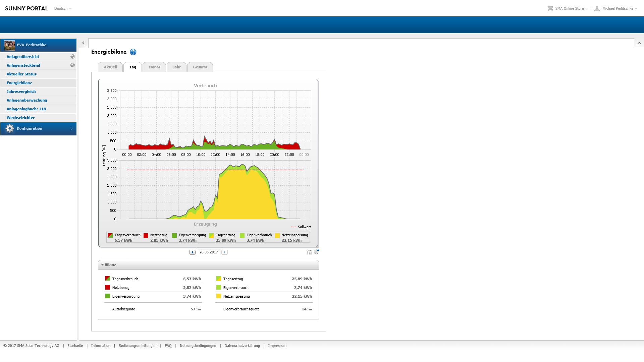Click the SMA Online Store cart icon
Screen dimensions: 644x362
click(x=550, y=8)
